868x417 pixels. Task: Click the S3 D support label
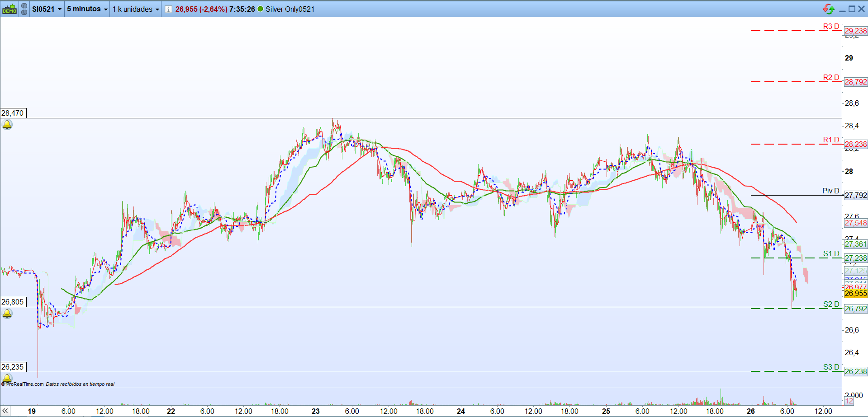[x=831, y=367]
